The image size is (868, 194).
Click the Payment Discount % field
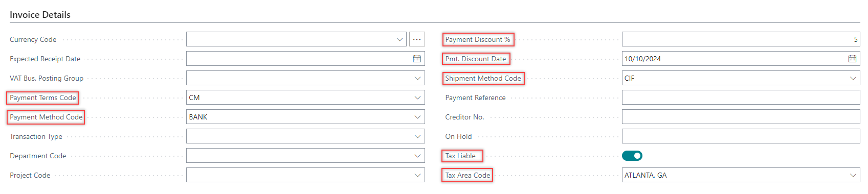741,39
